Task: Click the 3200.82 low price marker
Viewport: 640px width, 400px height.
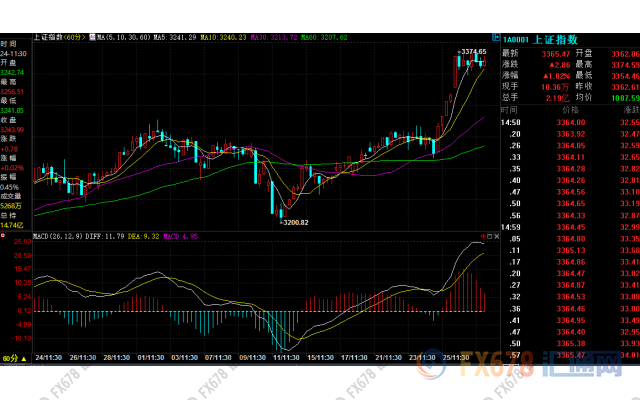Action: coord(292,222)
